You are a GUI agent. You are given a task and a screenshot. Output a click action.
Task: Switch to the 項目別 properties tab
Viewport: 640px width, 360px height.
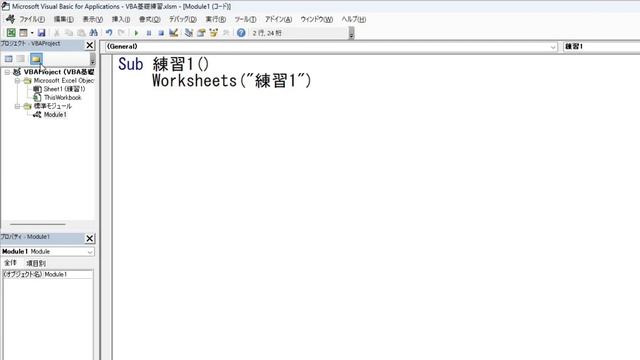[x=36, y=263]
